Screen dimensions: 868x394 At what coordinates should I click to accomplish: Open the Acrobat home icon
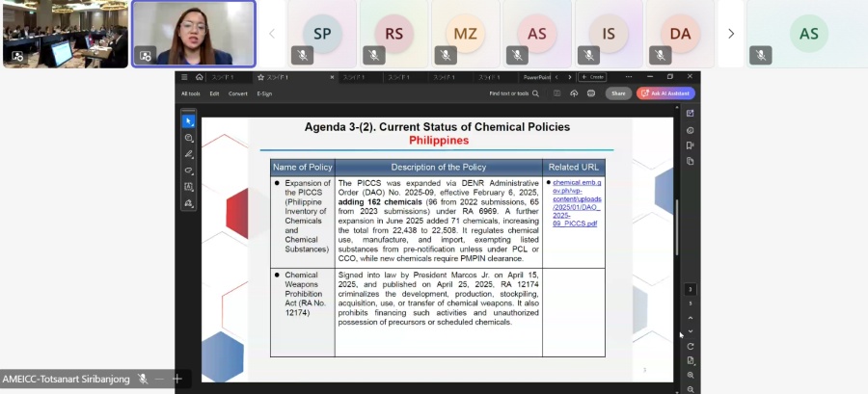pos(199,77)
